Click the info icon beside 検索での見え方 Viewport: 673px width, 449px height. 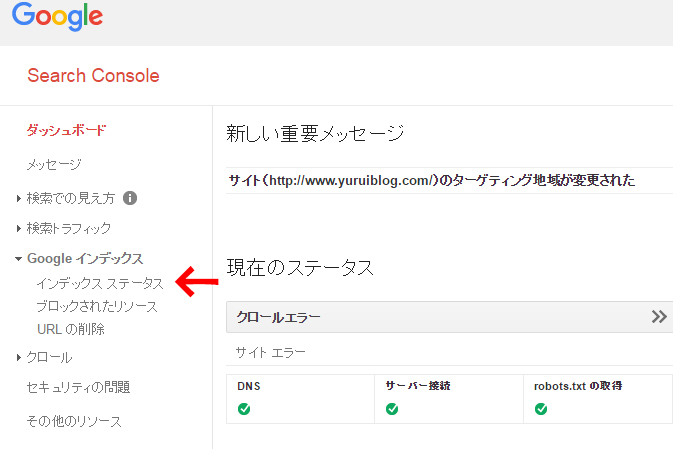pyautogui.click(x=130, y=198)
